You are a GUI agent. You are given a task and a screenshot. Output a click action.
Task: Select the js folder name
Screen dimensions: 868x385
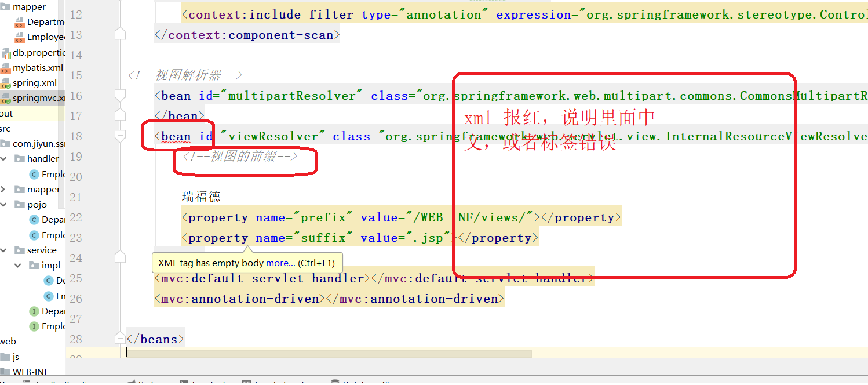coord(16,357)
